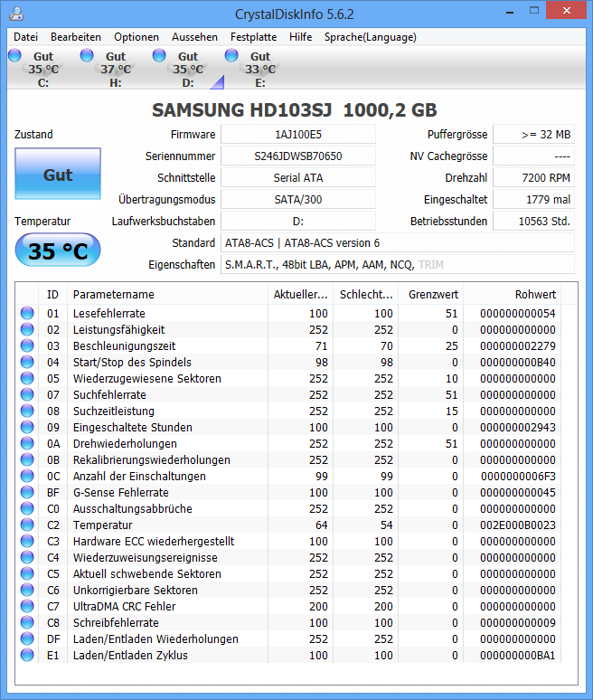593x700 pixels.
Task: Click status orb for Wiederzuweisungsereignisse row
Action: click(27, 558)
